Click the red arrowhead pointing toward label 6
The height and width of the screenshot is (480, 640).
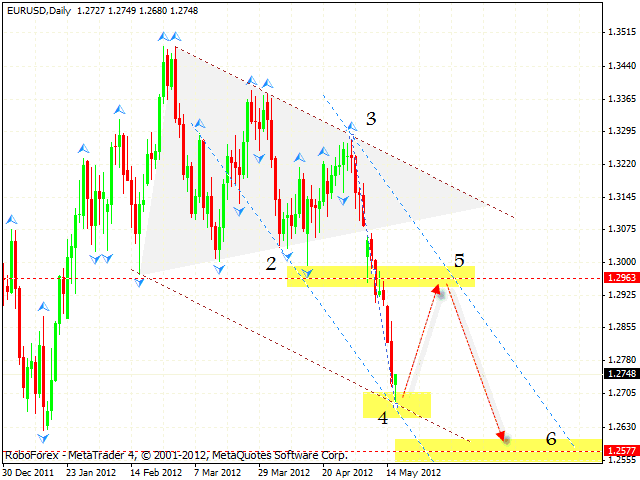point(503,437)
